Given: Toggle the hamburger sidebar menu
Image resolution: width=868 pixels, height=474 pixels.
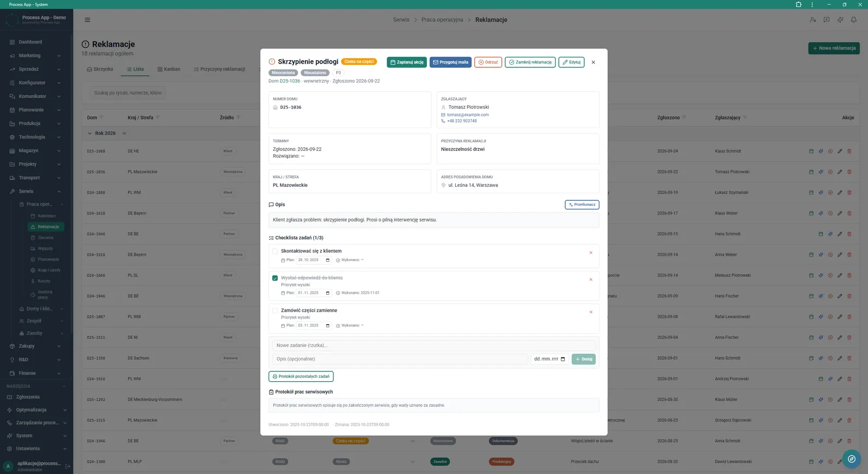Looking at the screenshot, I should tap(87, 20).
